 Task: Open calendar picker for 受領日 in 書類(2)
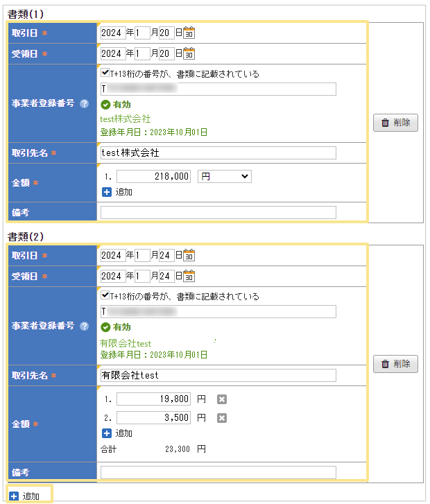(x=189, y=277)
